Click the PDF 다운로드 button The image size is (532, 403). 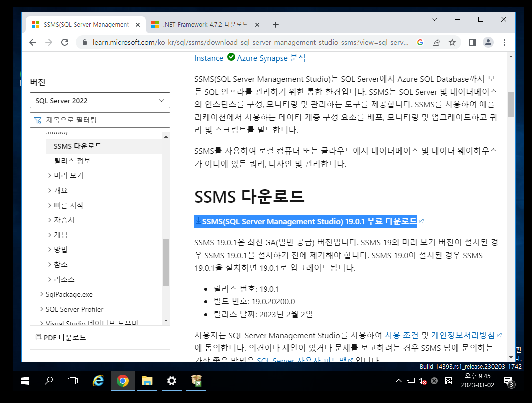click(x=61, y=338)
